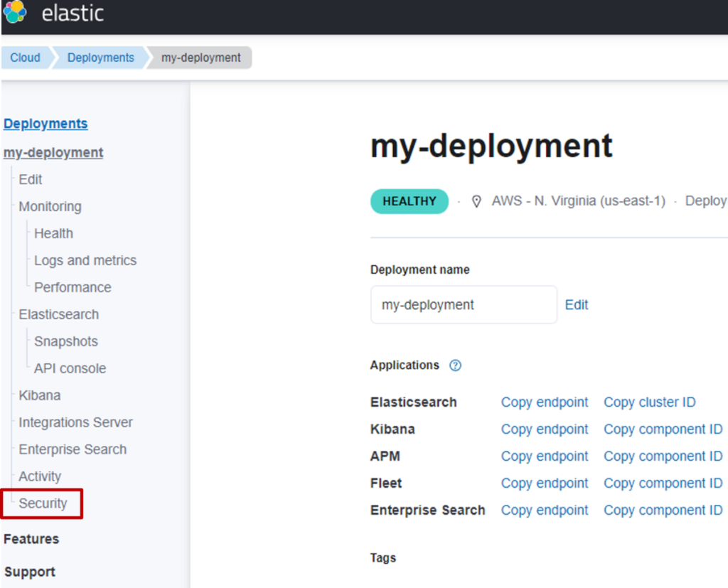Expand the Features section in sidebar
The image size is (728, 588).
[31, 539]
